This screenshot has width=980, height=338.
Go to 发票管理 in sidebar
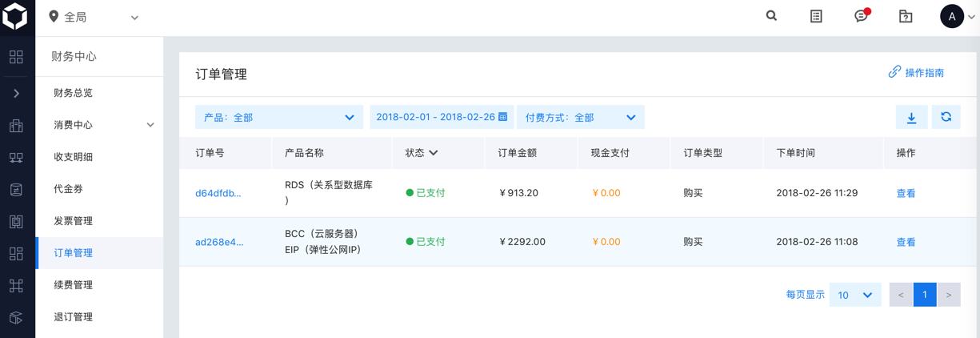coord(73,221)
